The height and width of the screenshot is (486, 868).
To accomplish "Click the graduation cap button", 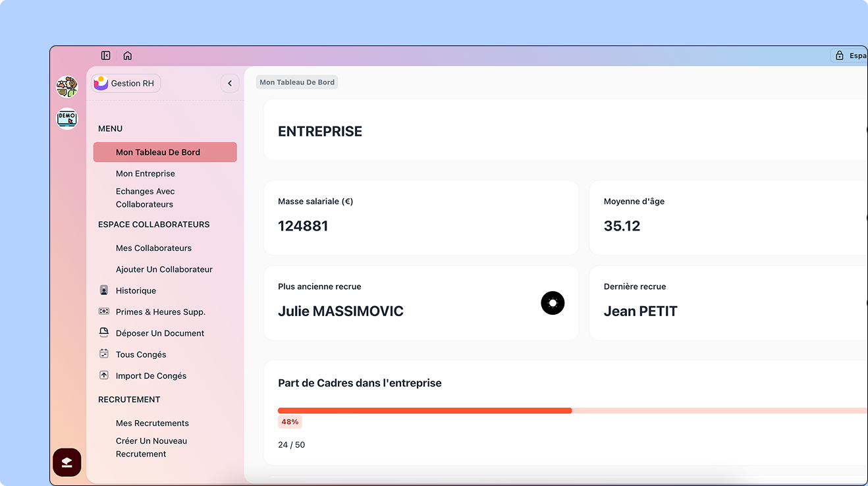I will [x=67, y=462].
